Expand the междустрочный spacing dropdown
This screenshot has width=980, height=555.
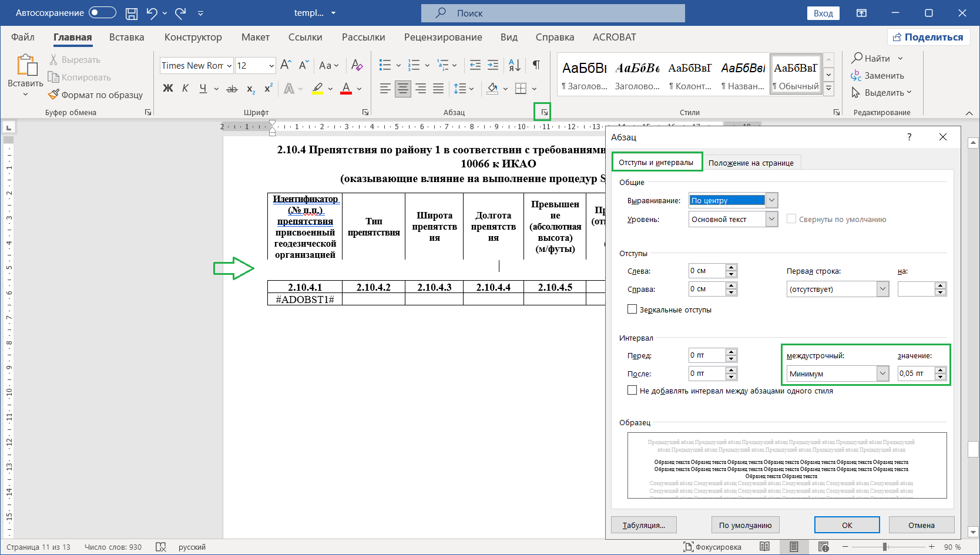click(x=882, y=374)
